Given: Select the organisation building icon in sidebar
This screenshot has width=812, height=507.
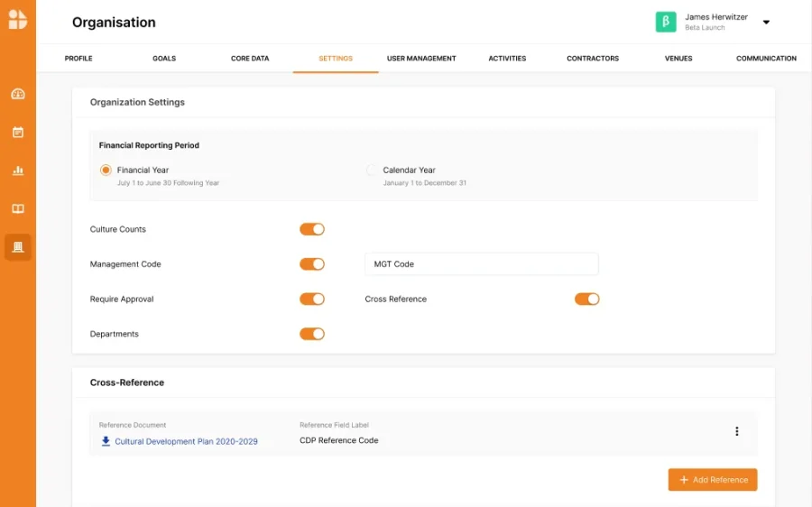Looking at the screenshot, I should pyautogui.click(x=18, y=247).
